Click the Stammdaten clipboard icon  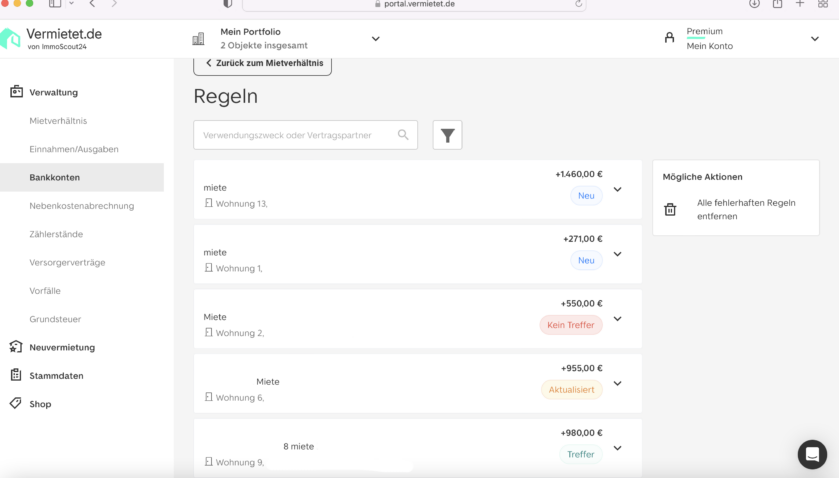click(x=16, y=375)
